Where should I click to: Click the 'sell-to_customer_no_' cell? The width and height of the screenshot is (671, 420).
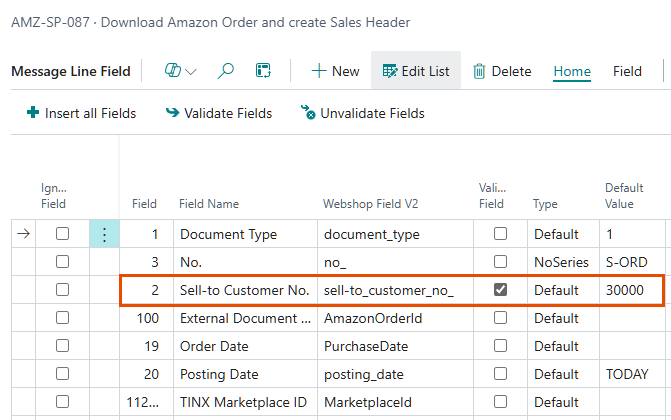point(395,290)
